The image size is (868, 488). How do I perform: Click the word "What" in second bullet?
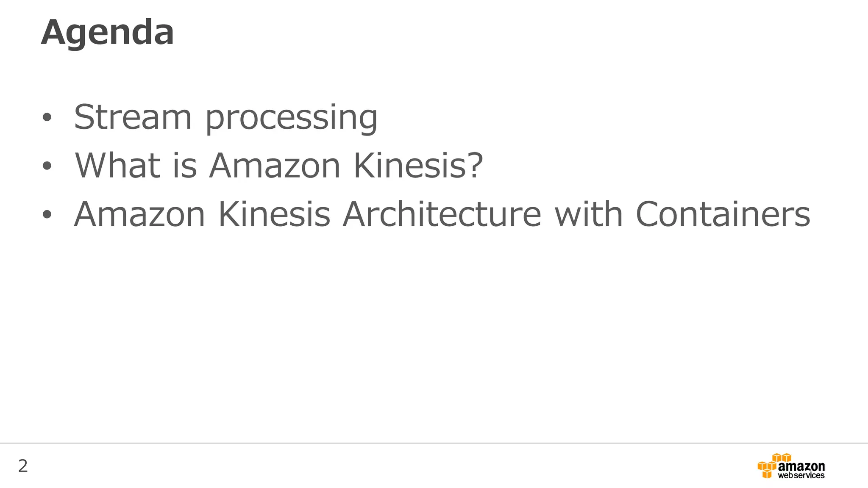118,166
